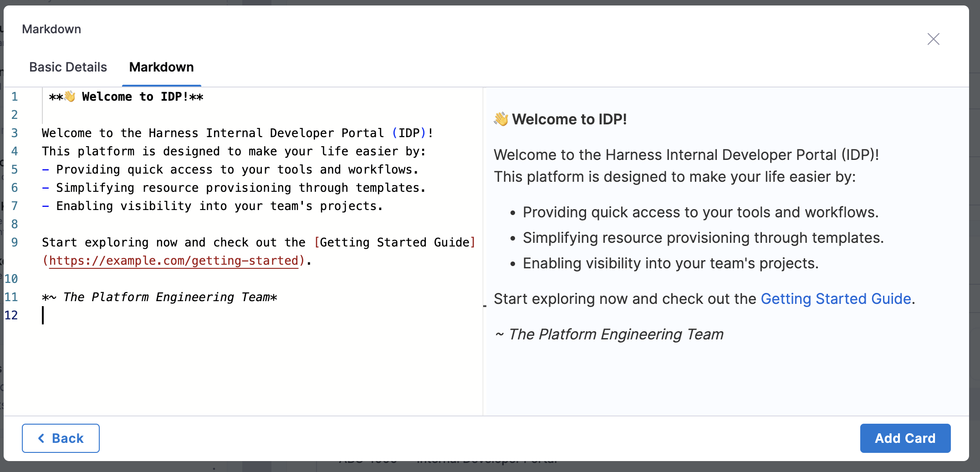Click the Back button
The image size is (980, 472).
[x=61, y=438]
